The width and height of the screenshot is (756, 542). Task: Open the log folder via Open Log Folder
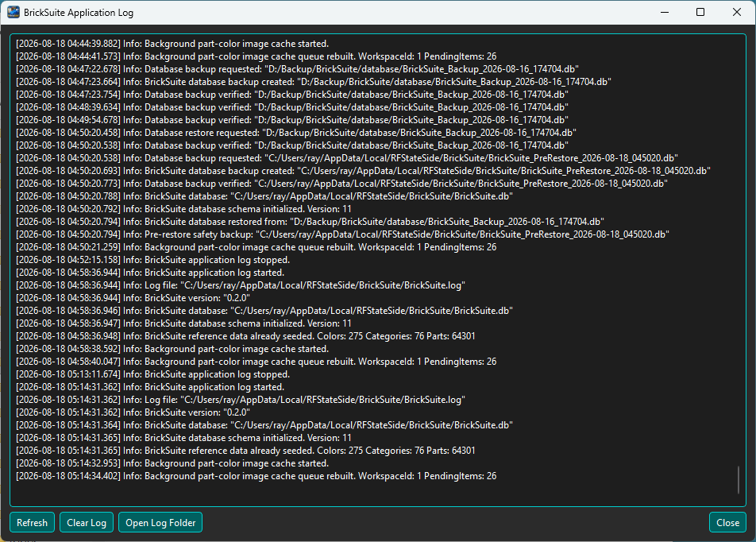[x=160, y=523]
